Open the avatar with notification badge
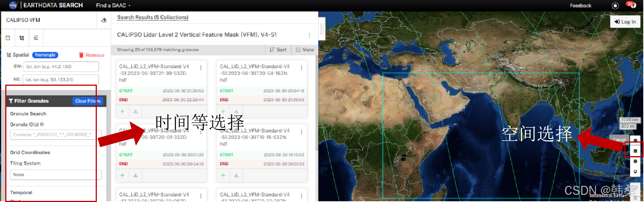 click(631, 5)
